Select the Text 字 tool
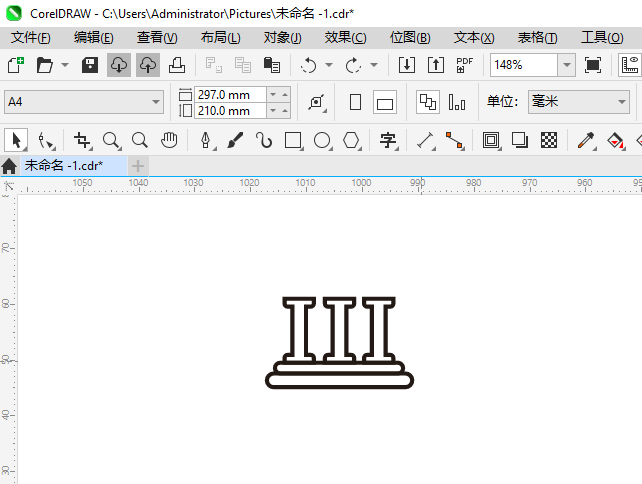This screenshot has width=642, height=484. (388, 140)
